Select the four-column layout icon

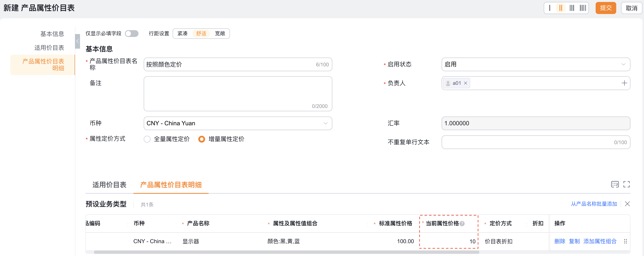(583, 8)
